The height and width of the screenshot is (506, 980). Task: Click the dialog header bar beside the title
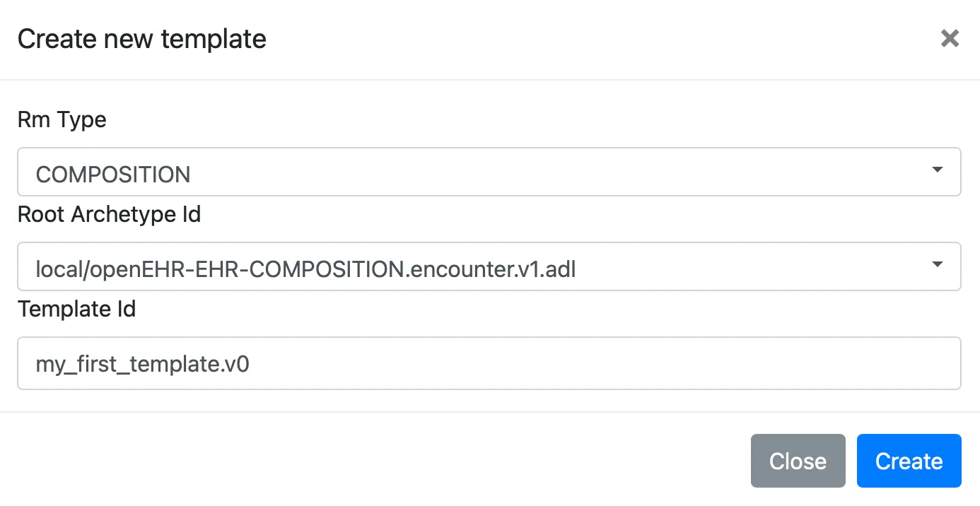click(566, 39)
